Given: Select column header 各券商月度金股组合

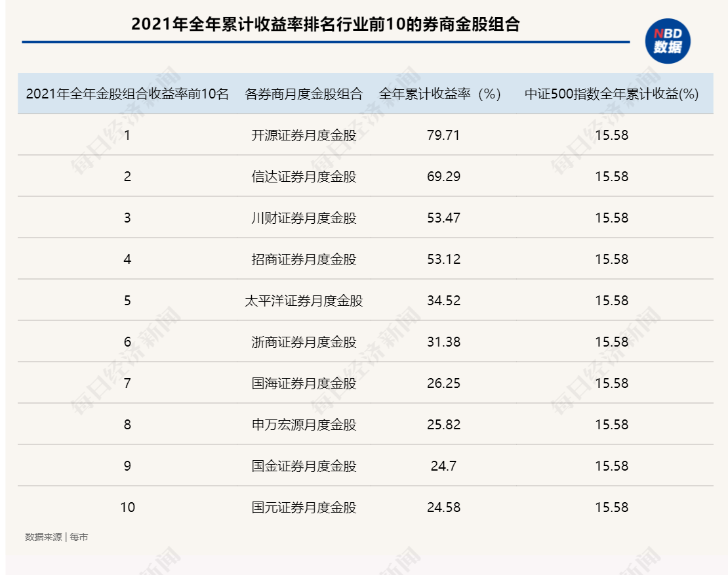Looking at the screenshot, I should point(304,94).
